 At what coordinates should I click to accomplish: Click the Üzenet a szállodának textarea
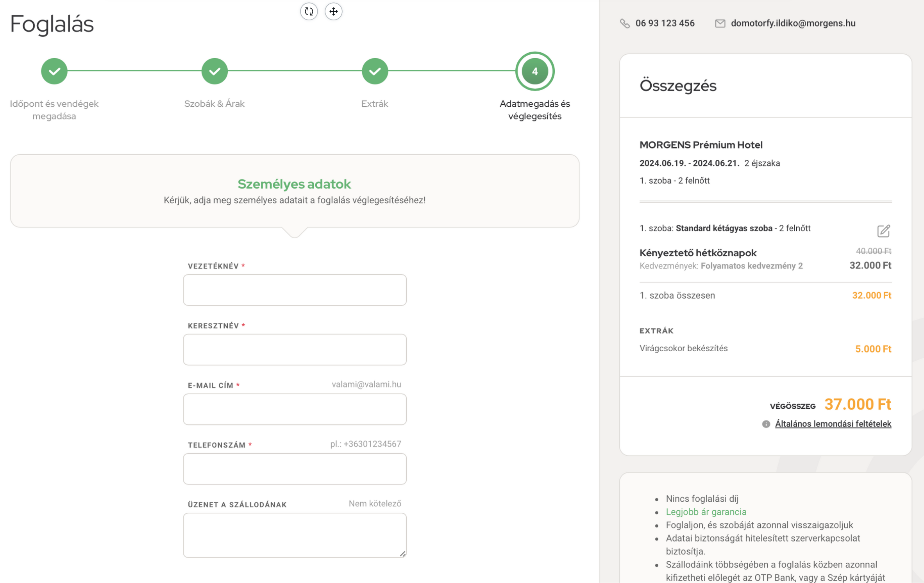(295, 535)
